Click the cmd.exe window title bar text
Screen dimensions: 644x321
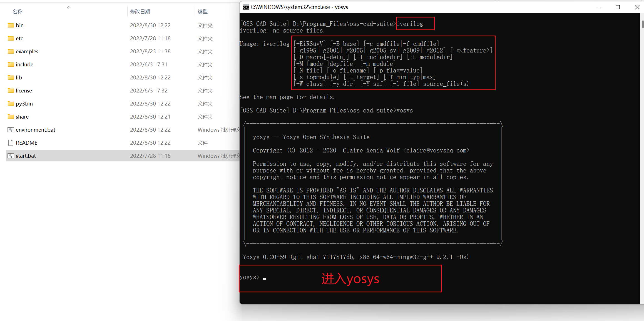click(299, 7)
